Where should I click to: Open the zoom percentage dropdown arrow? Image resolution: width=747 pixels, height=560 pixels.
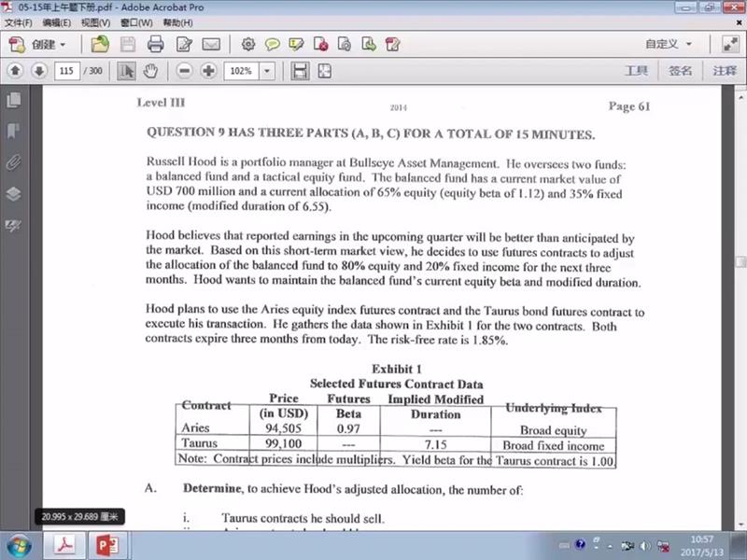pyautogui.click(x=267, y=71)
